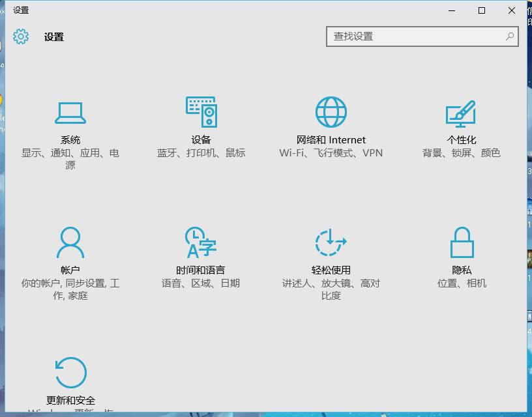Click into the 查找设置 search field
This screenshot has width=532, height=417.
pos(411,37)
